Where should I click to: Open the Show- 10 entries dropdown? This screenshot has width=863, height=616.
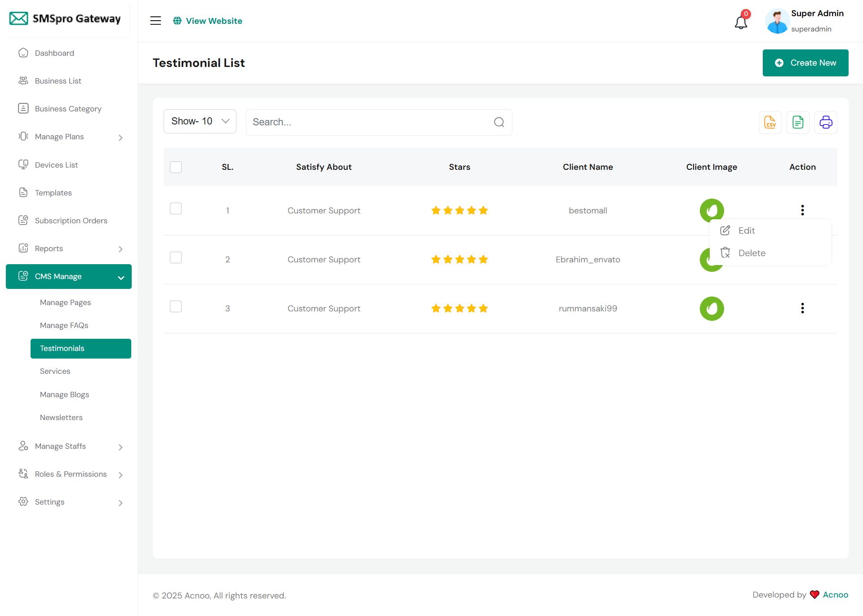[x=200, y=121]
